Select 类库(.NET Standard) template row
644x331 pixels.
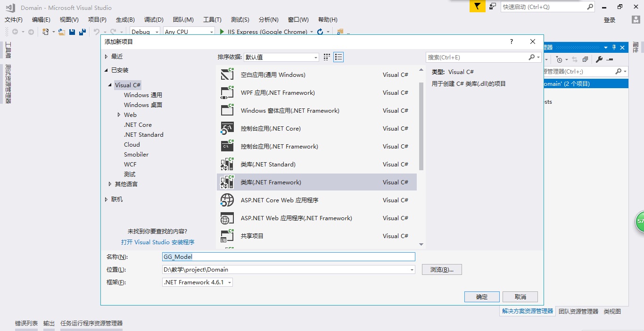pyautogui.click(x=317, y=164)
